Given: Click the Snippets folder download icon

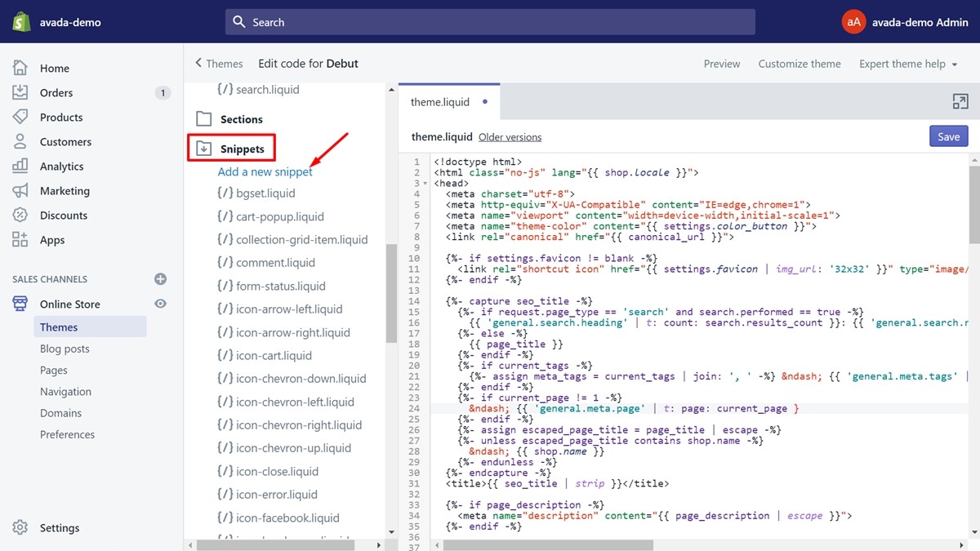Looking at the screenshot, I should [x=204, y=149].
